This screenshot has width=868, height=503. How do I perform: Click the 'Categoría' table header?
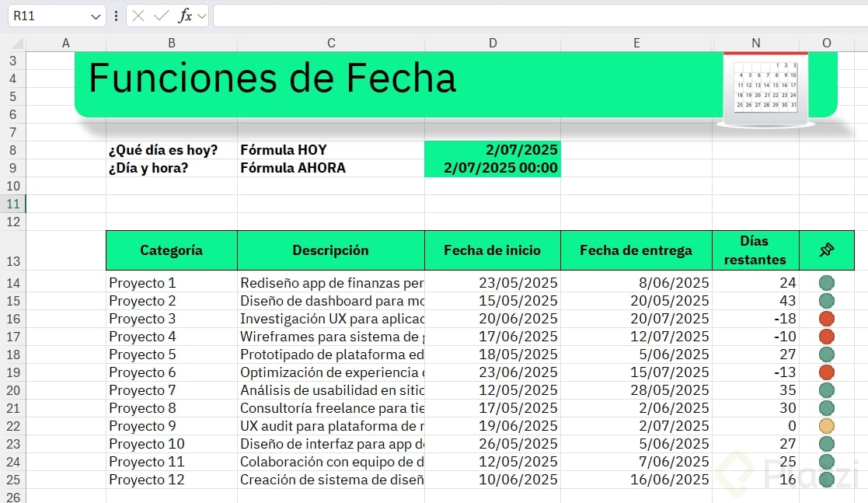[x=172, y=250]
